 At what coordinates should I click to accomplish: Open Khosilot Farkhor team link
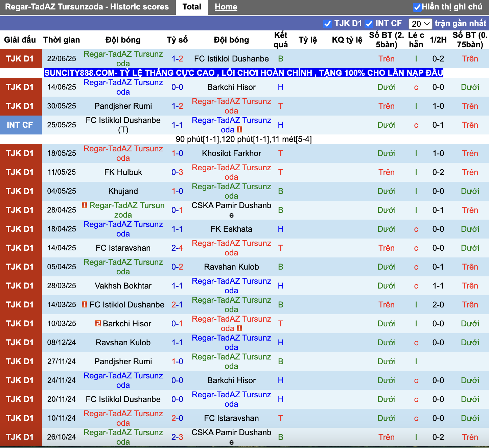point(231,153)
